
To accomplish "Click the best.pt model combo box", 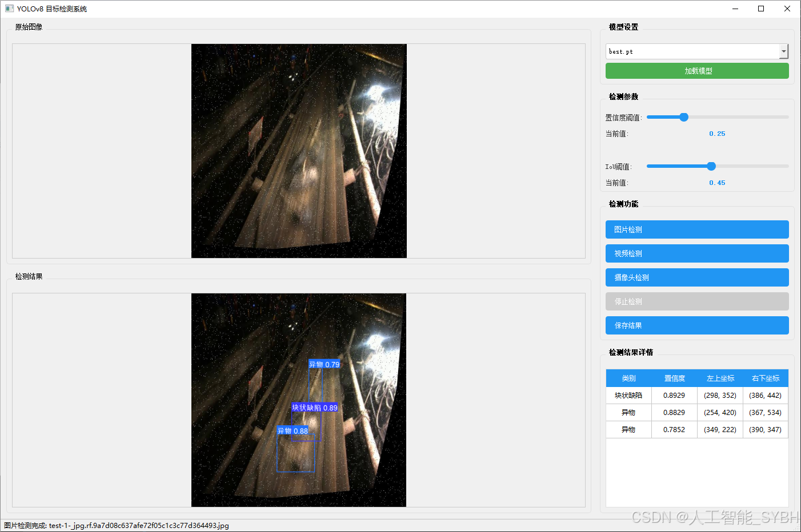I will click(x=697, y=51).
